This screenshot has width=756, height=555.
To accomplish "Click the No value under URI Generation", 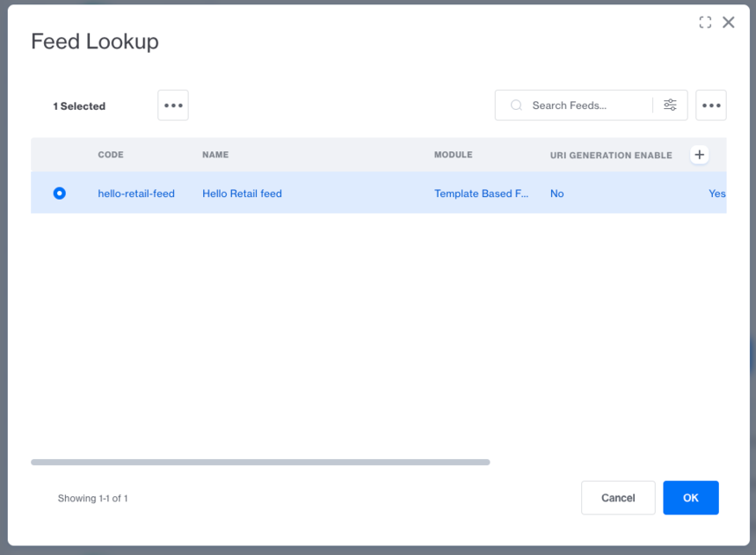I will tap(557, 194).
